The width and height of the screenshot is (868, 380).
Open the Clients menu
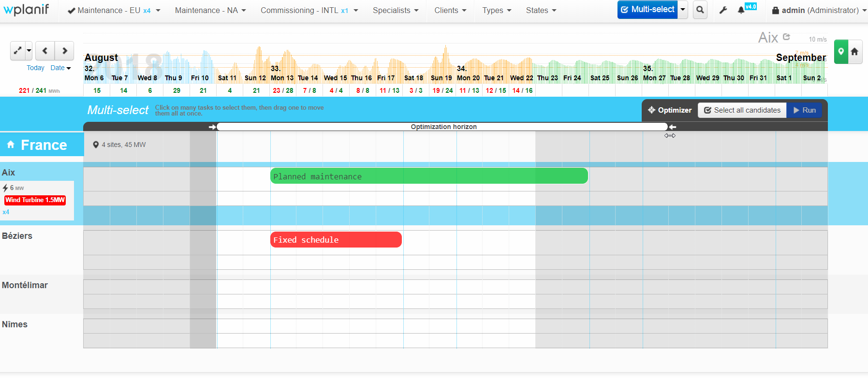[x=450, y=10]
